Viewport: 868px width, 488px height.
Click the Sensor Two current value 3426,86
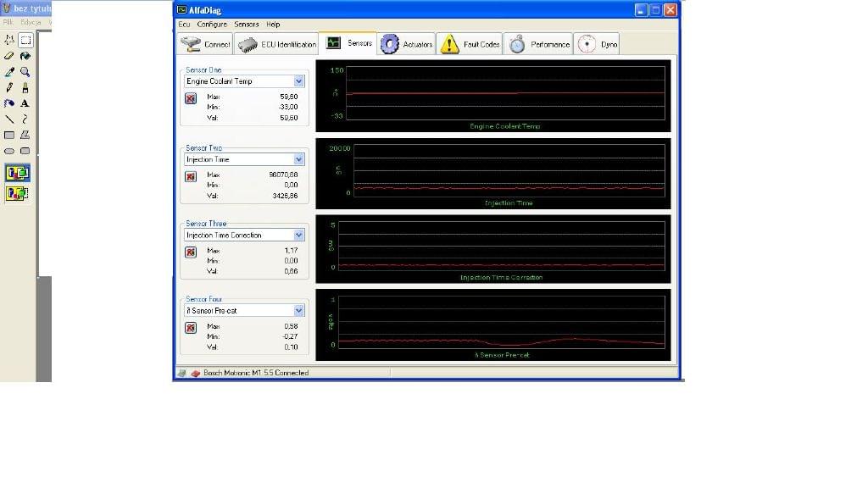tap(285, 196)
